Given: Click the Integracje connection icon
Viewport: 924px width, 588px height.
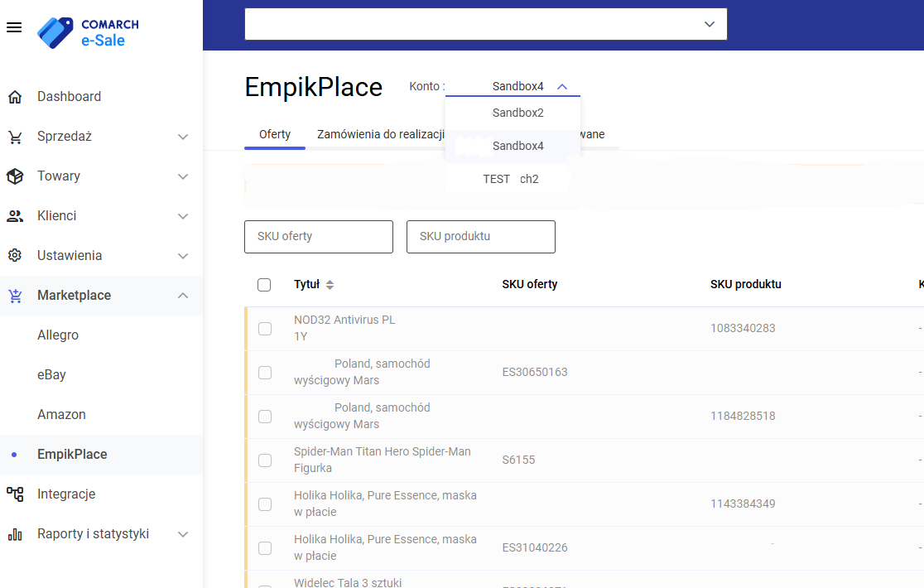Looking at the screenshot, I should tap(15, 494).
